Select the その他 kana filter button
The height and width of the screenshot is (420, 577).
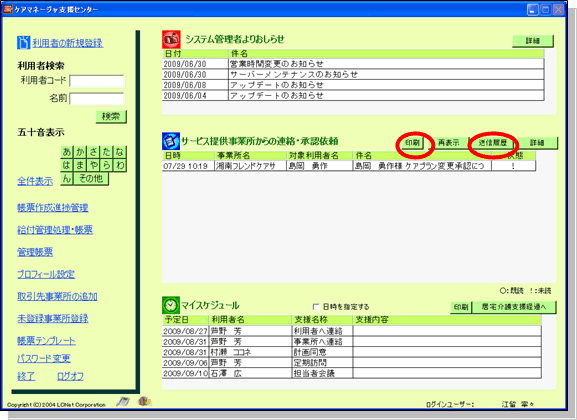click(x=91, y=179)
